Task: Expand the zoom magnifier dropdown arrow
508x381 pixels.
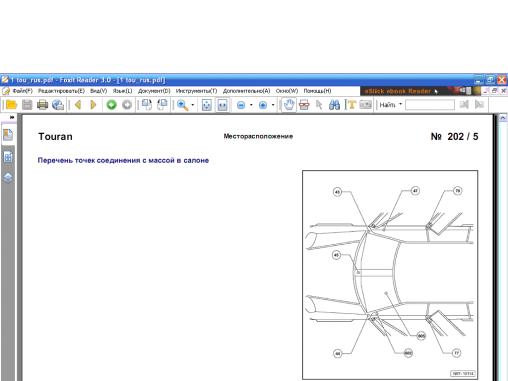Action: 193,105
